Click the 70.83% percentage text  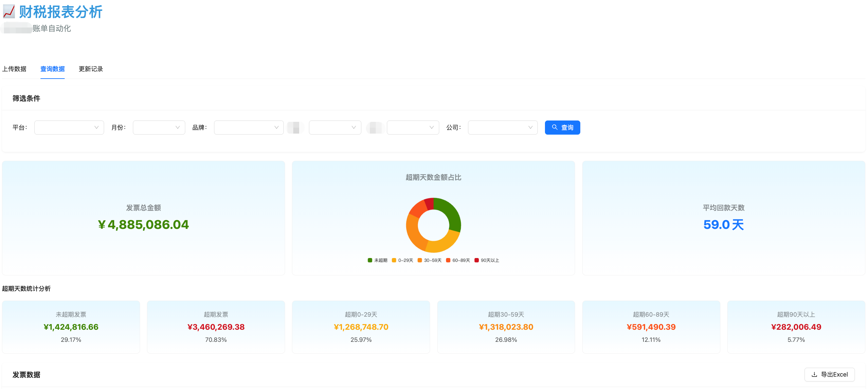pyautogui.click(x=216, y=340)
